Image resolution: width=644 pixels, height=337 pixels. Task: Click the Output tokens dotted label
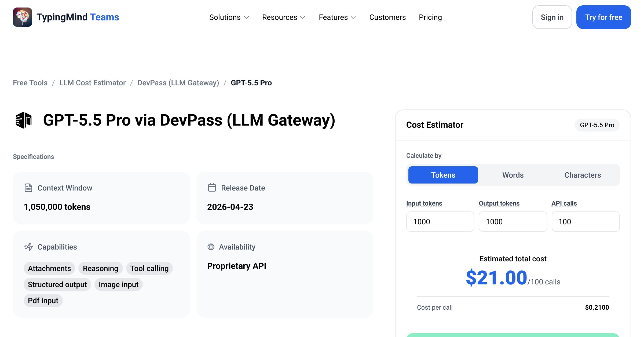[499, 203]
